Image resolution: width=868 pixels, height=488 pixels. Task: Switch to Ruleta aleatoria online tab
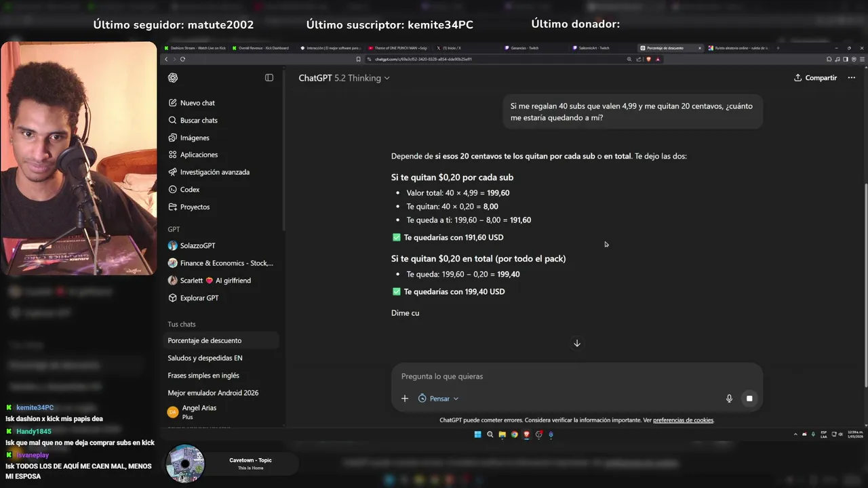click(x=739, y=48)
